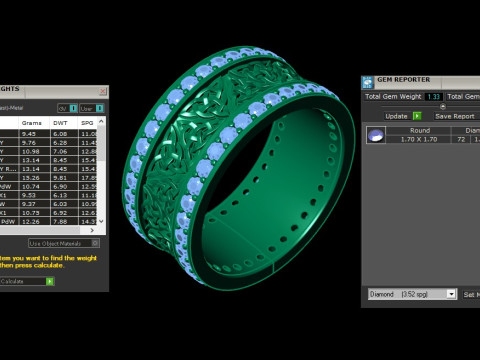Click weights table scroll-up arrow

coord(101,122)
